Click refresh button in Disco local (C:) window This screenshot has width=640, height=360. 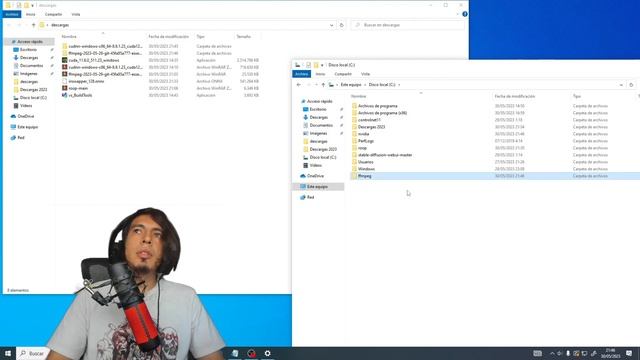(631, 85)
